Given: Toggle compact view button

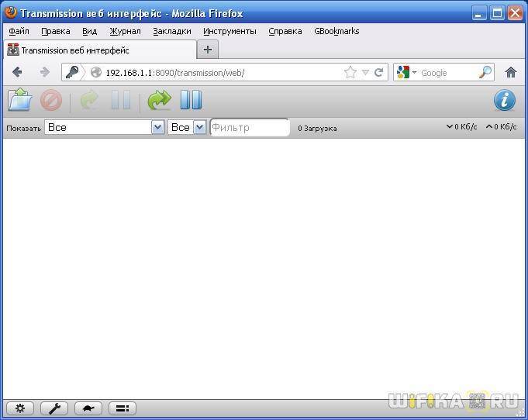Looking at the screenshot, I should coord(123,408).
